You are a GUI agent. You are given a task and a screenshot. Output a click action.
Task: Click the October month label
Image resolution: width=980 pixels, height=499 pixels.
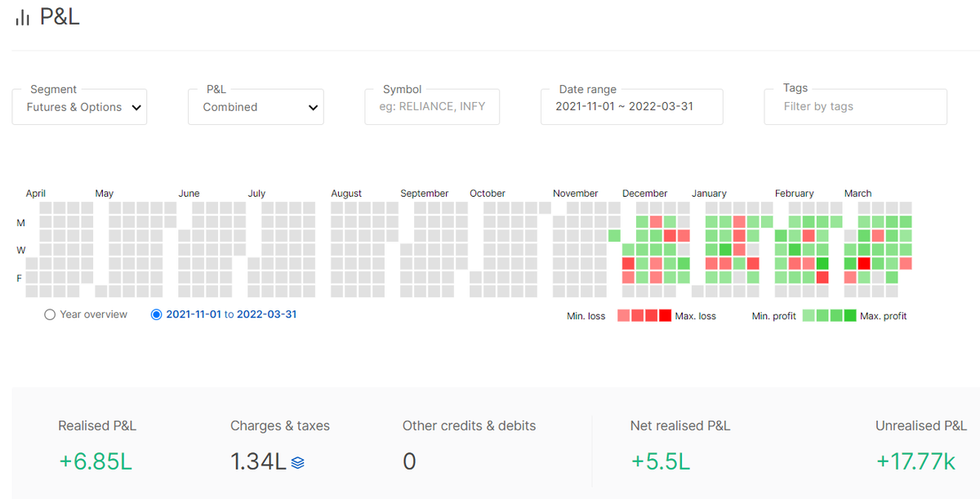[x=488, y=194]
